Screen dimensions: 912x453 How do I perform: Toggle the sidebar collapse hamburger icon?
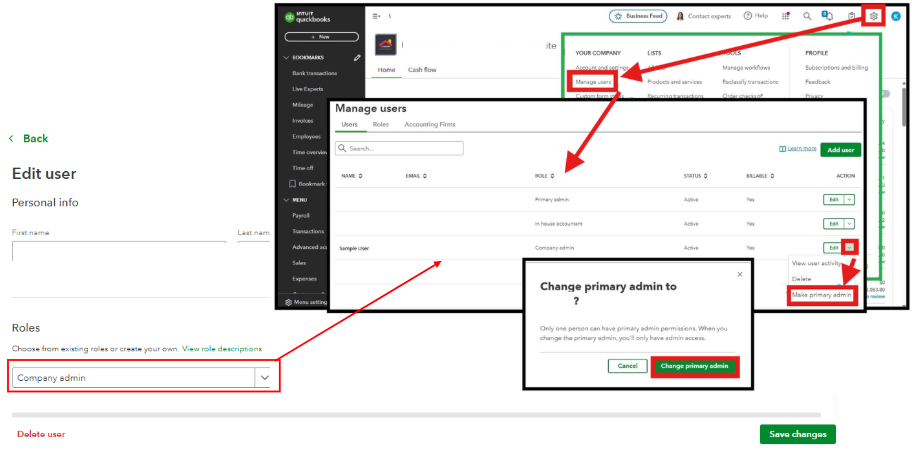pos(376,16)
